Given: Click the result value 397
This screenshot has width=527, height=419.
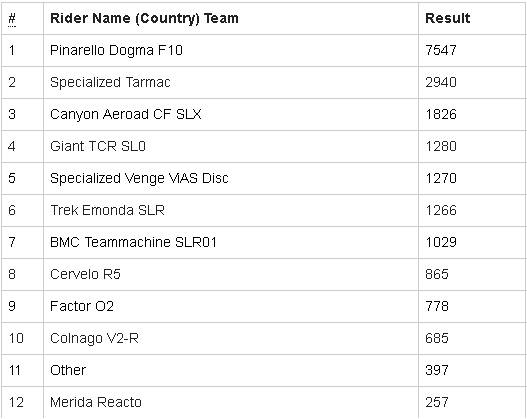Looking at the screenshot, I should click(x=437, y=370).
